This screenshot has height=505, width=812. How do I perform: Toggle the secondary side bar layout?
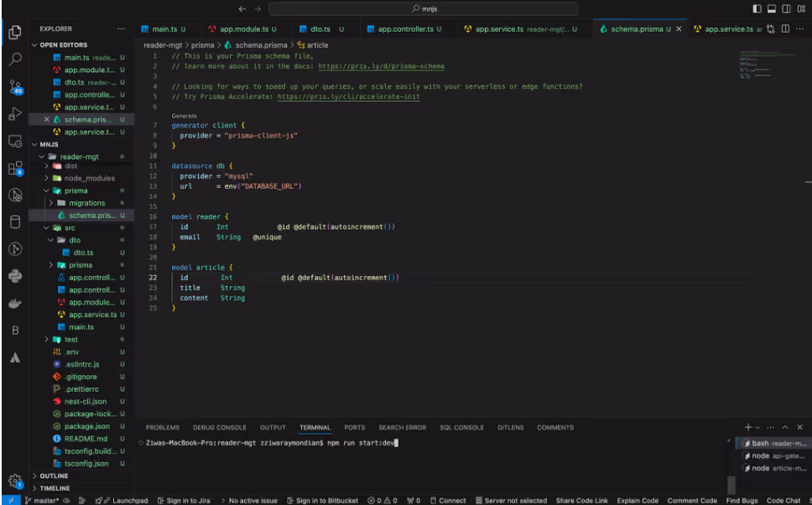tap(786, 8)
